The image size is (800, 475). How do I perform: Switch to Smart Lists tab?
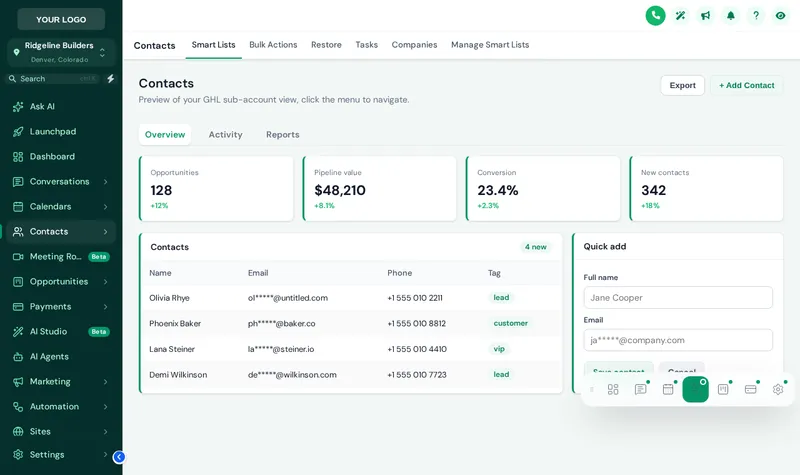pos(213,45)
